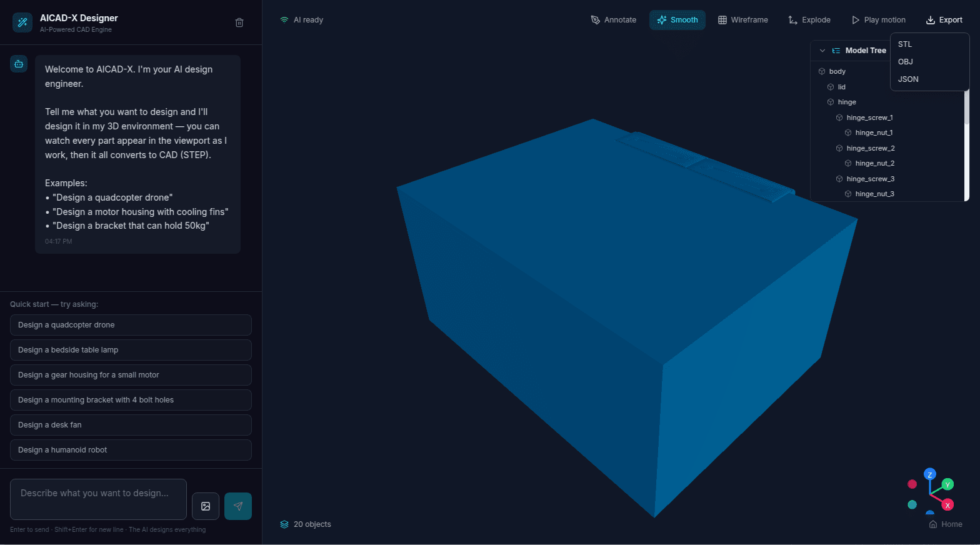The width and height of the screenshot is (980, 545).
Task: Click the blue Z axis gizmo handle
Action: coord(930,474)
